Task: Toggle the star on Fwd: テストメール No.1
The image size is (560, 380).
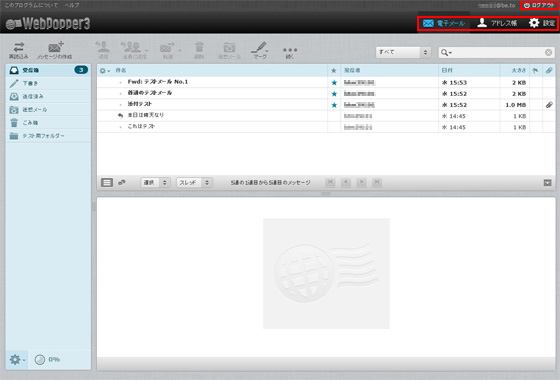Action: coord(334,82)
